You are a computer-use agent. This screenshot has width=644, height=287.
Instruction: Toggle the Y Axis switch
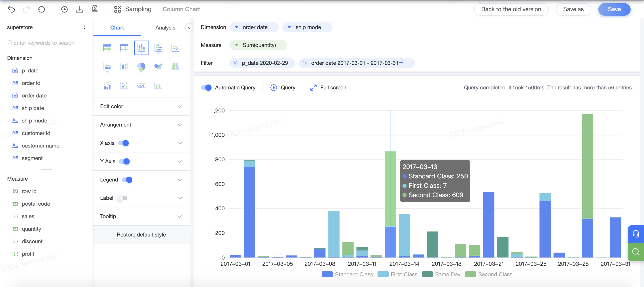click(125, 161)
